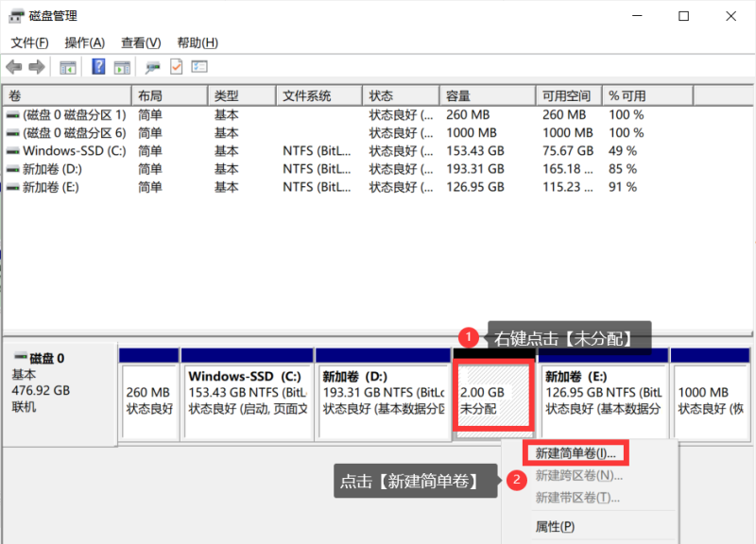This screenshot has height=544, width=756.
Task: Click drive icon beside 新加卷 (D:) row
Action: point(13,170)
